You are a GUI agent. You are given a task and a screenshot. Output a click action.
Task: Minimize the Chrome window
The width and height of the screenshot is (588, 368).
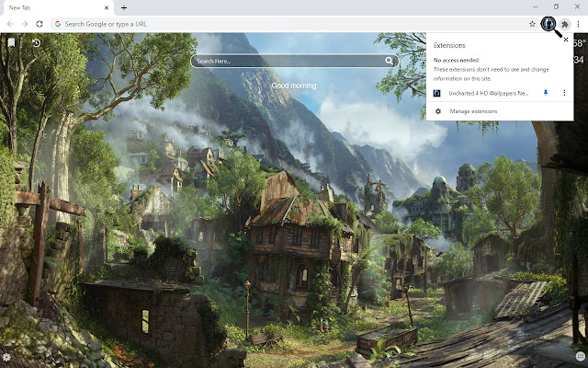click(535, 6)
